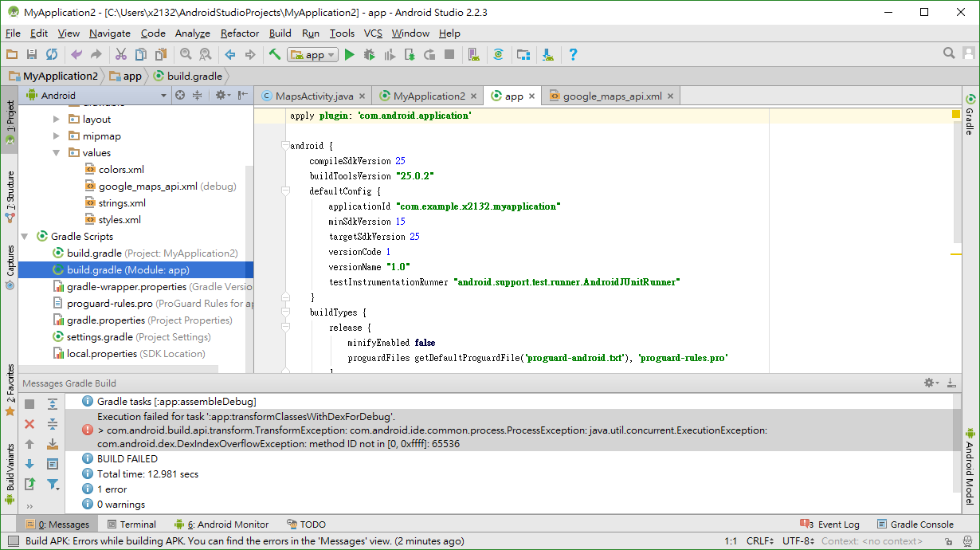Open the app run configuration dropdown

click(312, 54)
